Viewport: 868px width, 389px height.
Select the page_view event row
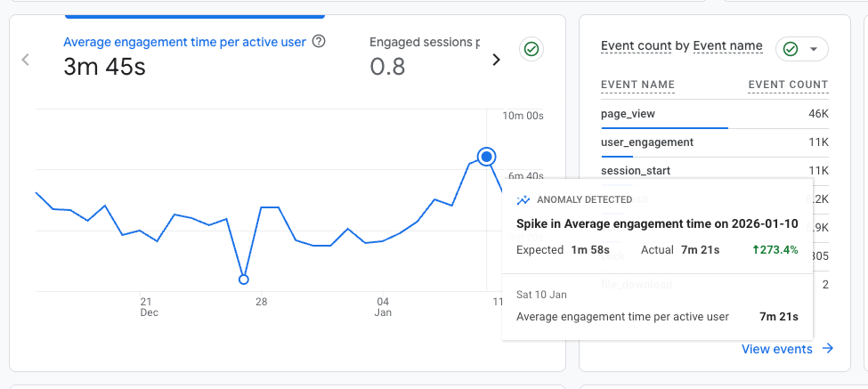pyautogui.click(x=628, y=114)
